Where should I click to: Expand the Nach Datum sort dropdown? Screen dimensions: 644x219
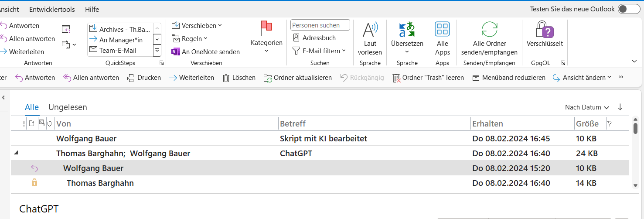pyautogui.click(x=587, y=107)
